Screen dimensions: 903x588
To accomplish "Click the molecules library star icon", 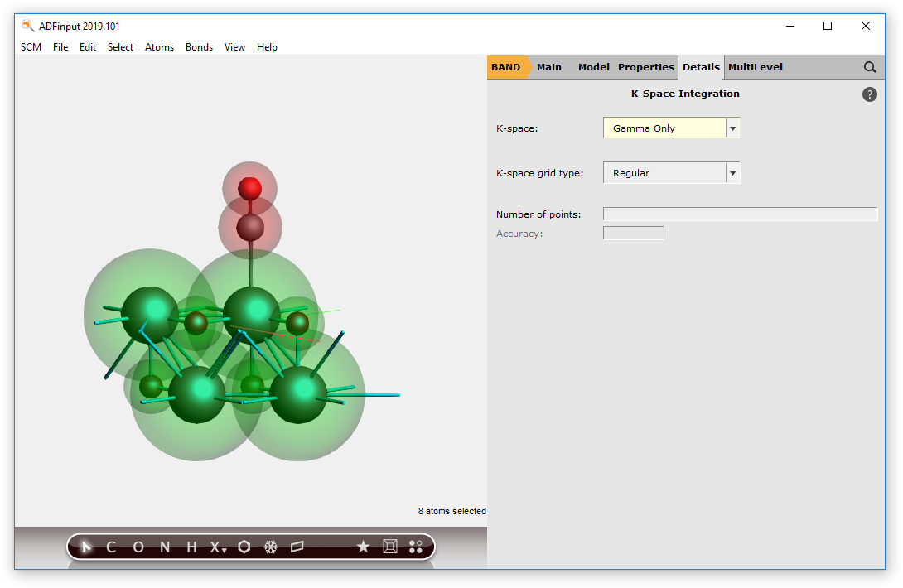I will pyautogui.click(x=363, y=547).
